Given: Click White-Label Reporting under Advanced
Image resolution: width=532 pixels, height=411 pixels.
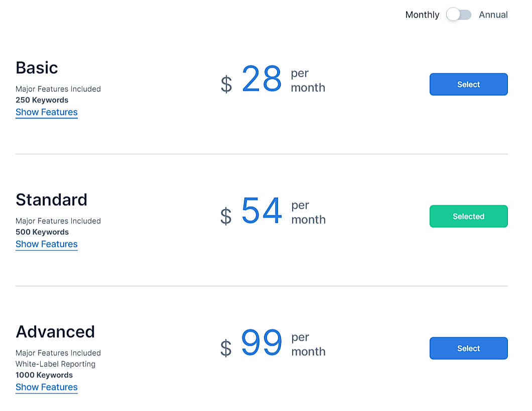Looking at the screenshot, I should click(55, 364).
